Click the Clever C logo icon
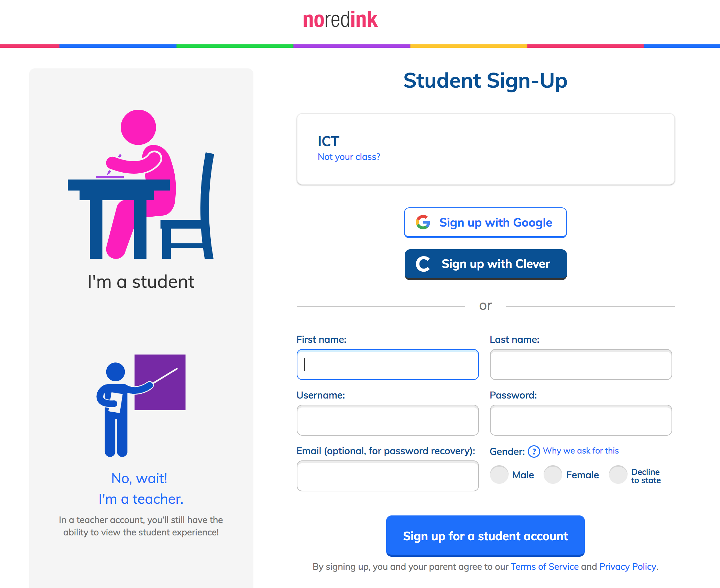Image resolution: width=720 pixels, height=588 pixels. [x=423, y=264]
